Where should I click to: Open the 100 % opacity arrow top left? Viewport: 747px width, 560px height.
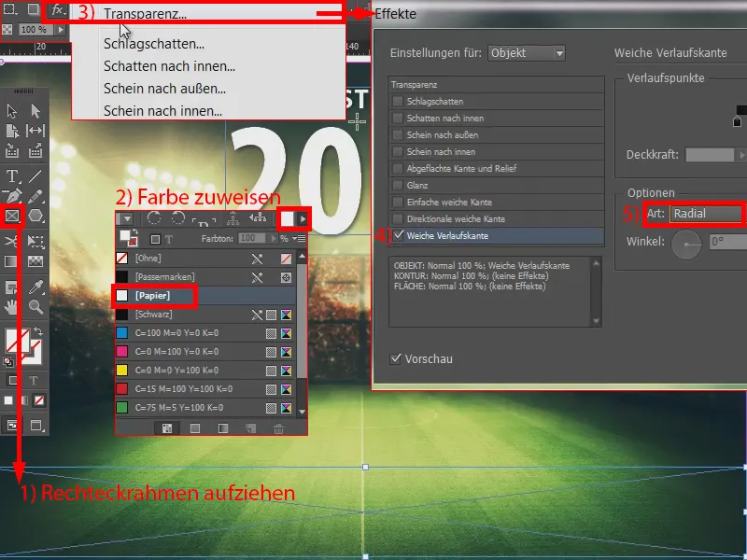pos(61,30)
